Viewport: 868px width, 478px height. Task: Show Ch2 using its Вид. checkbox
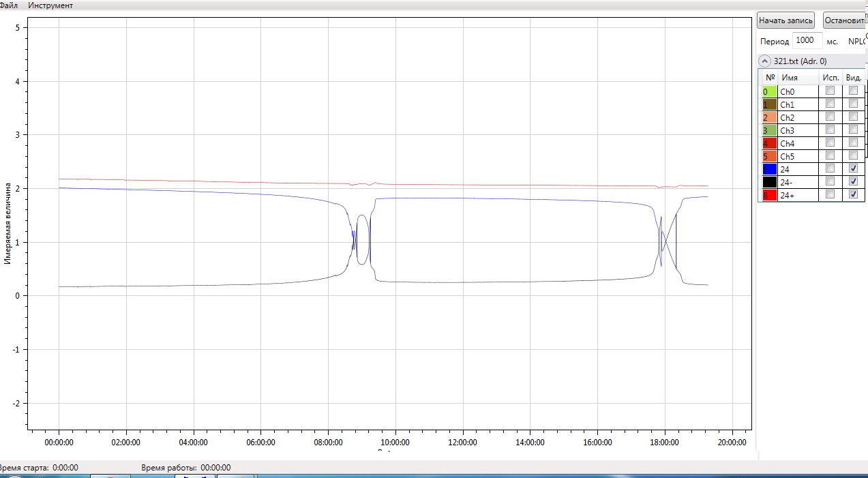click(x=853, y=117)
